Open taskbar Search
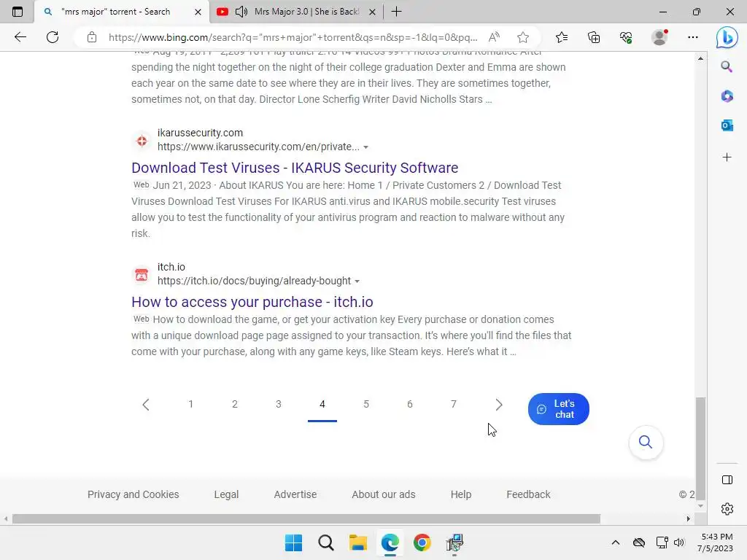This screenshot has width=747, height=560. (326, 542)
